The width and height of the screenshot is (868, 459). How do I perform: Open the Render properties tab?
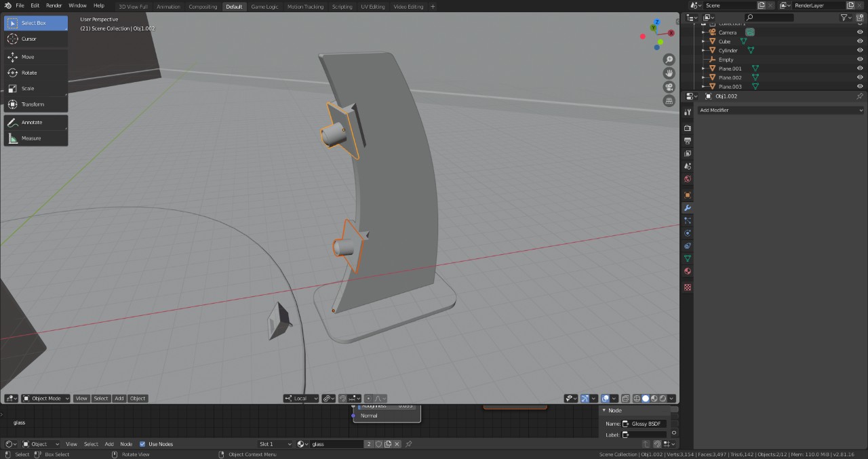click(688, 128)
